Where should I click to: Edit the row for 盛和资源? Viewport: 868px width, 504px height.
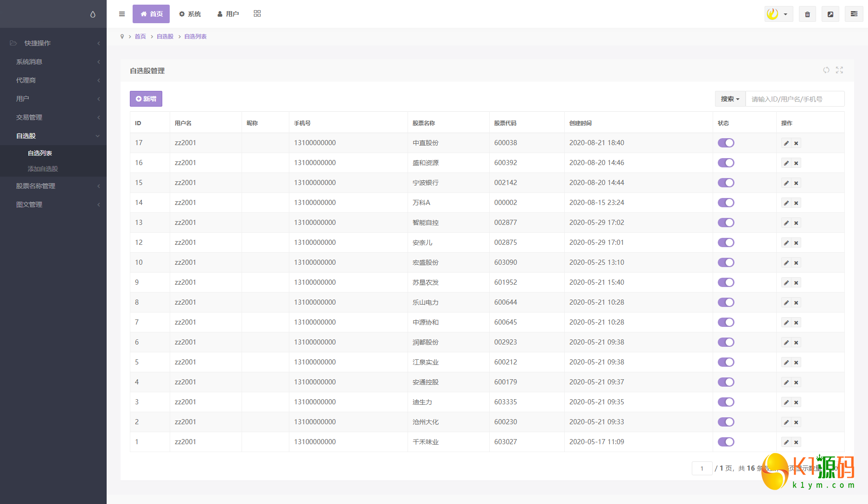tap(786, 163)
